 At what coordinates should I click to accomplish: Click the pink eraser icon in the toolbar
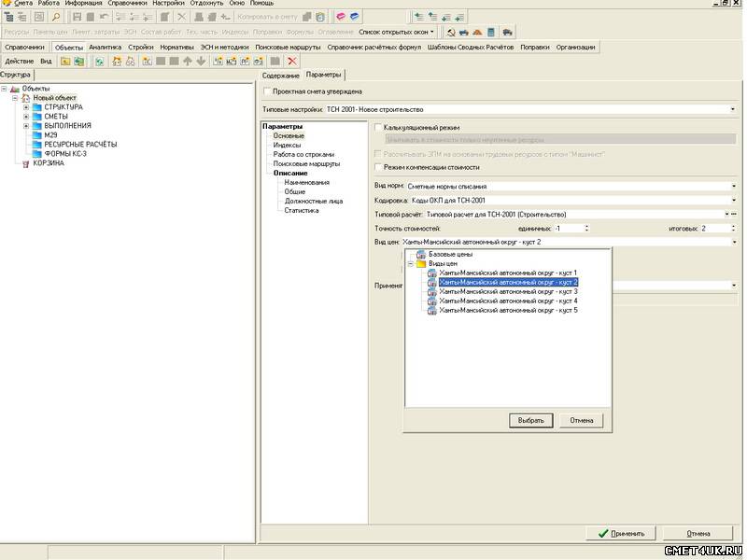[x=340, y=17]
